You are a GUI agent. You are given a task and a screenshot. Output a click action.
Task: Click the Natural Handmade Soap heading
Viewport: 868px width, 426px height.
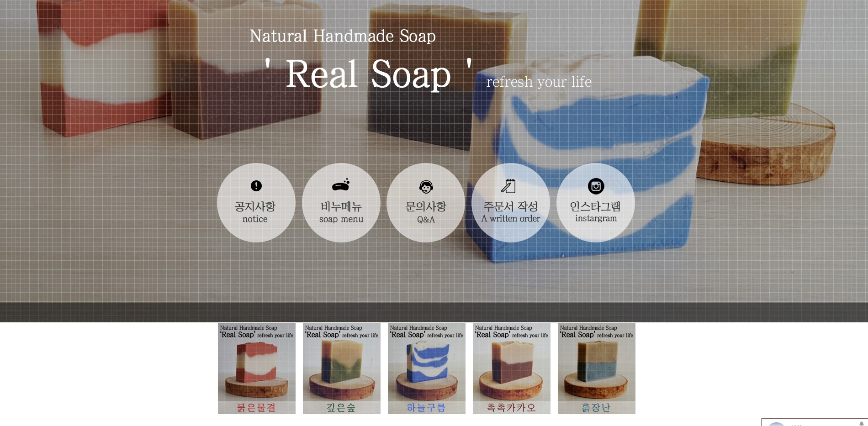343,36
